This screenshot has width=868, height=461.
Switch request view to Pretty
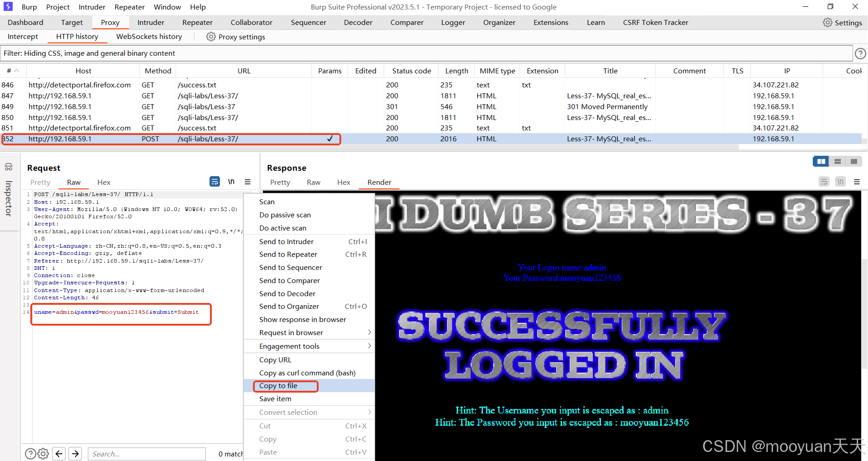point(40,182)
